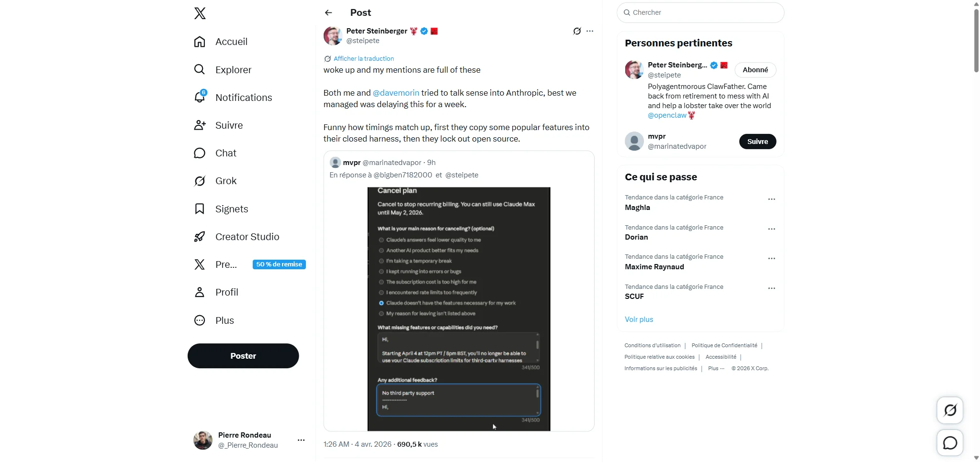Open the floating Grok assistant button
This screenshot has height=462, width=980.
pyautogui.click(x=950, y=410)
